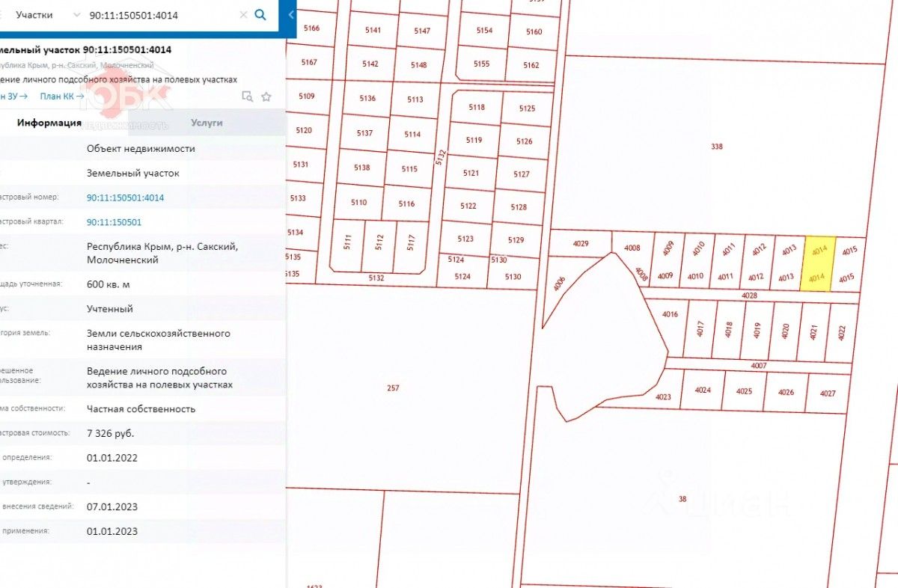Clear the search field with the X
This screenshot has height=588, width=898.
click(243, 15)
